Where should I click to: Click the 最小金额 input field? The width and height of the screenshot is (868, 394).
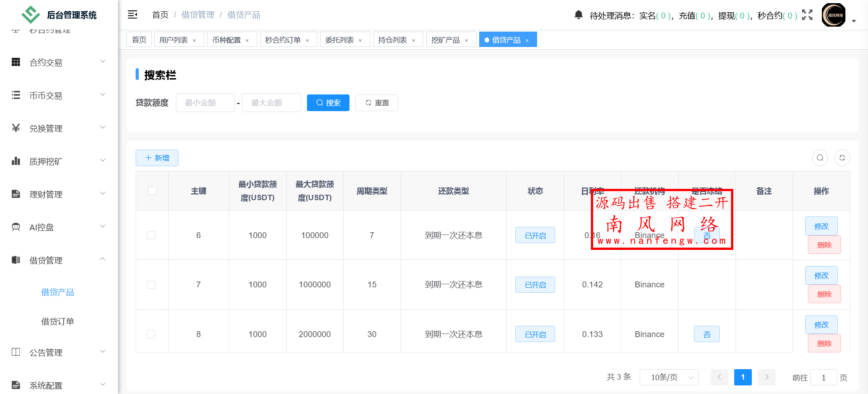pos(205,103)
